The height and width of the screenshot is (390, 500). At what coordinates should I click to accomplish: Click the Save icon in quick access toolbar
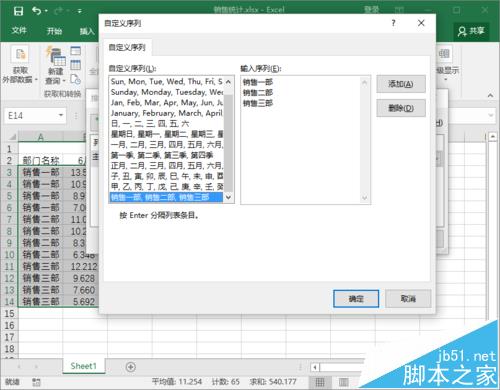(18, 11)
